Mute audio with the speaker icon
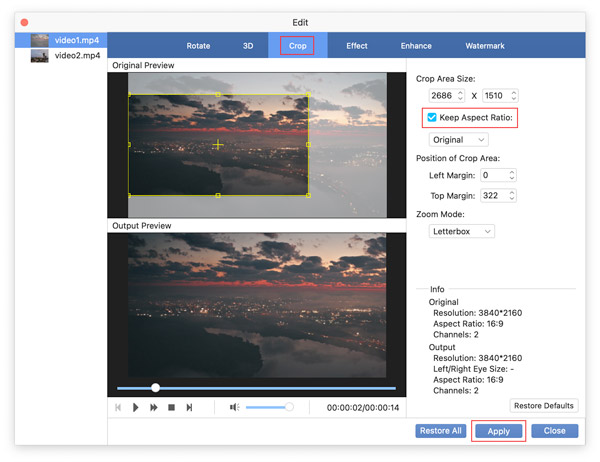Image resolution: width=600 pixels, height=462 pixels. pyautogui.click(x=234, y=407)
